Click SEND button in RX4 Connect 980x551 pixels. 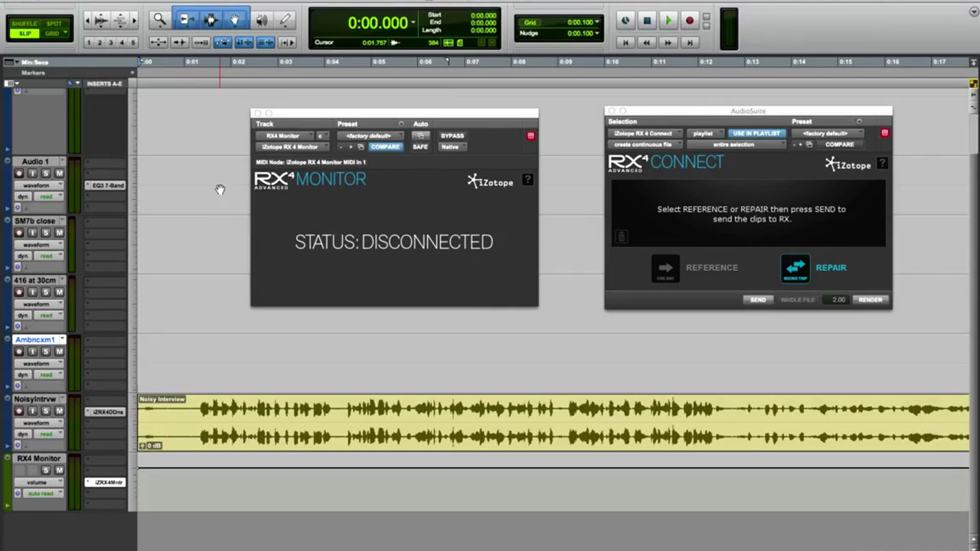tap(758, 300)
